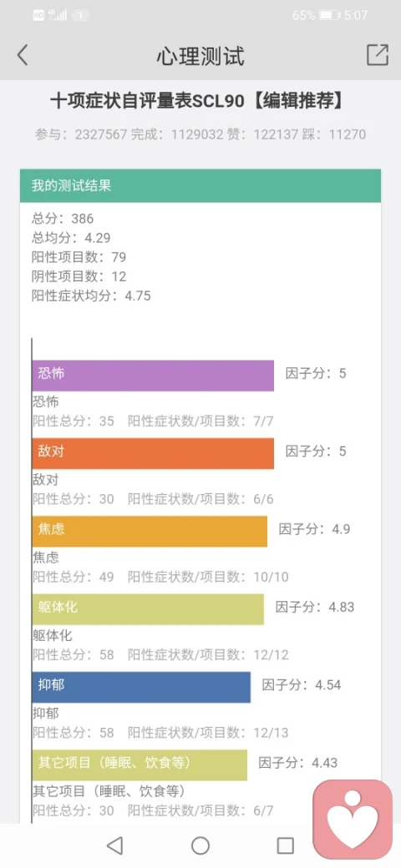Select the orange 敌对 bar
This screenshot has height=868, width=401.
[153, 453]
